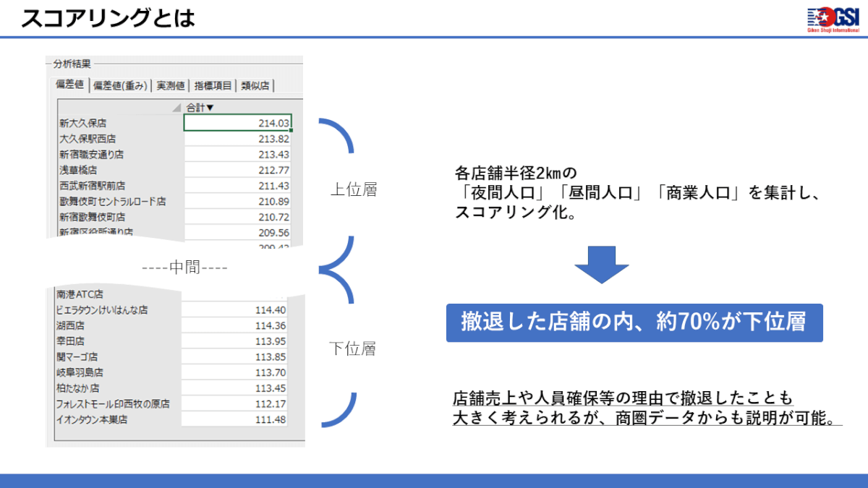Click the 112.17 value cell

pos(235,403)
